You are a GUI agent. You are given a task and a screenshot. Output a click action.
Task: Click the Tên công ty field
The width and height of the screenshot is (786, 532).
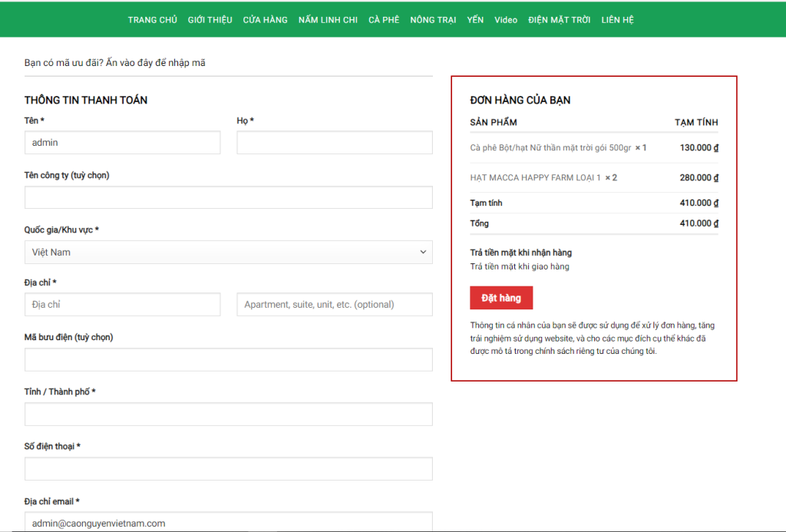pos(229,197)
